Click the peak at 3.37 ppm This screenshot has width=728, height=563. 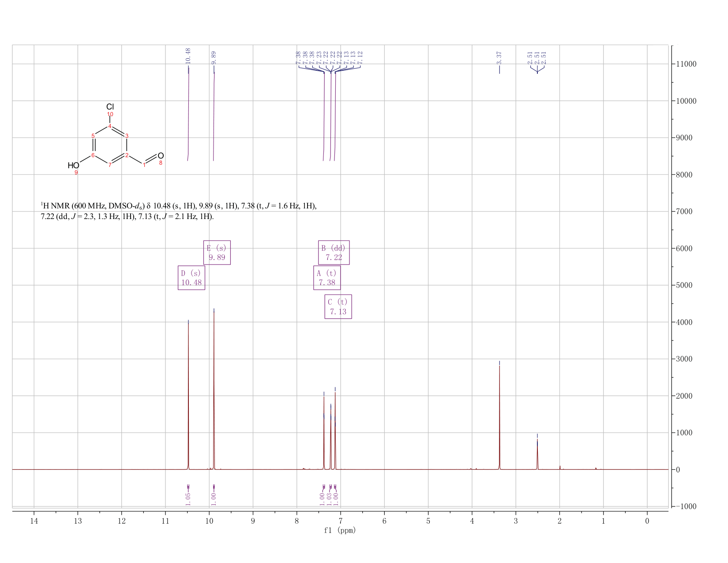coord(499,415)
